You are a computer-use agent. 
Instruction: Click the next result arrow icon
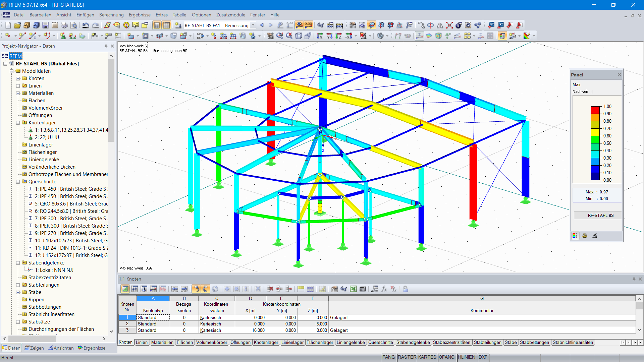tap(271, 25)
